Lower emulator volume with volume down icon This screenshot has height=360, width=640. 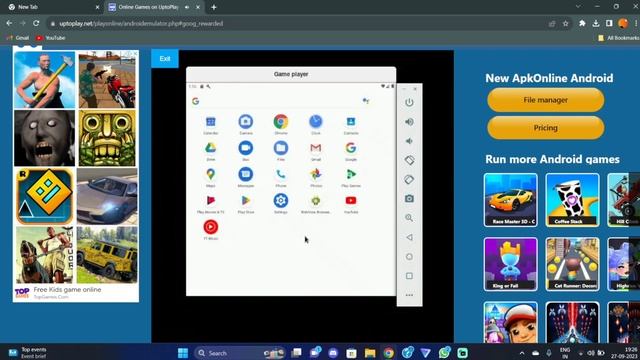click(x=409, y=141)
